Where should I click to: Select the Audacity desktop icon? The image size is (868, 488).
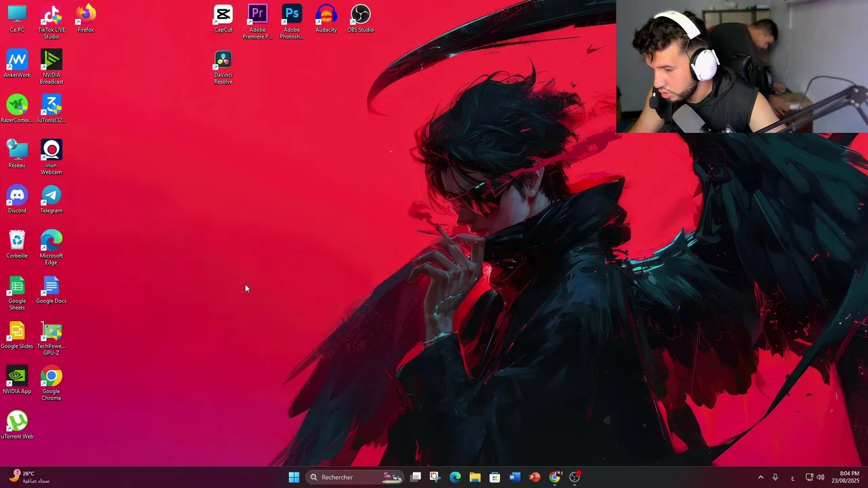326,18
